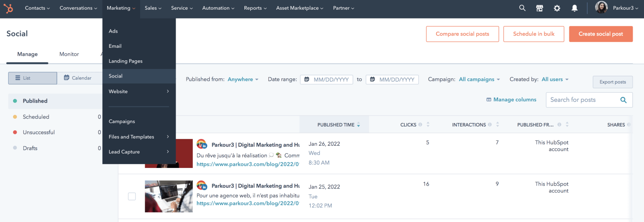The width and height of the screenshot is (644, 222).
Task: Select the Published status filter
Action: click(x=55, y=101)
